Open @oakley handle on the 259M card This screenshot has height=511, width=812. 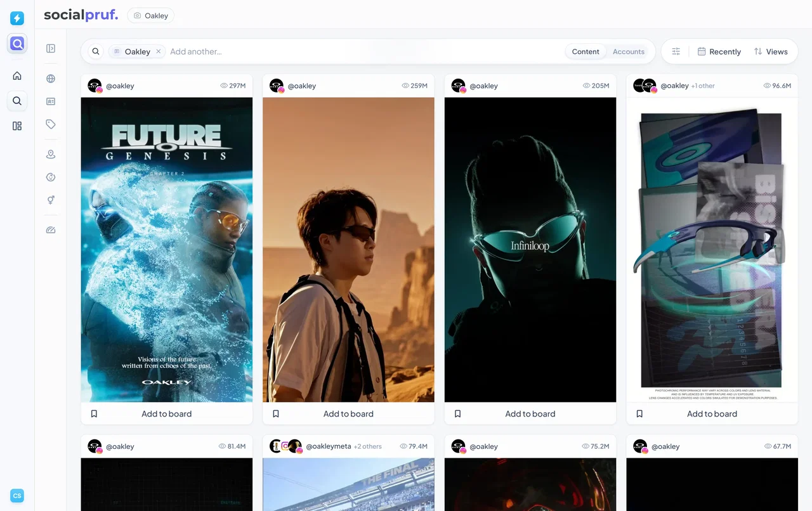point(302,86)
